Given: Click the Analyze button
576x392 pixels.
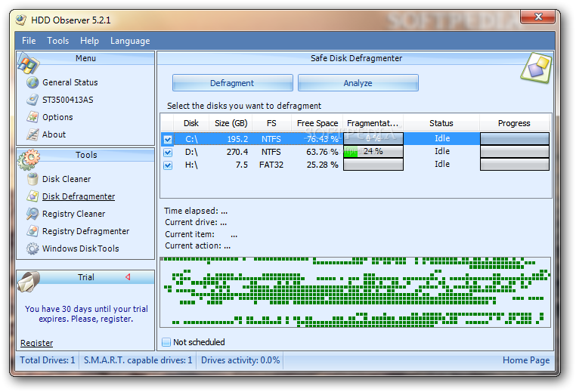Looking at the screenshot, I should coord(358,83).
